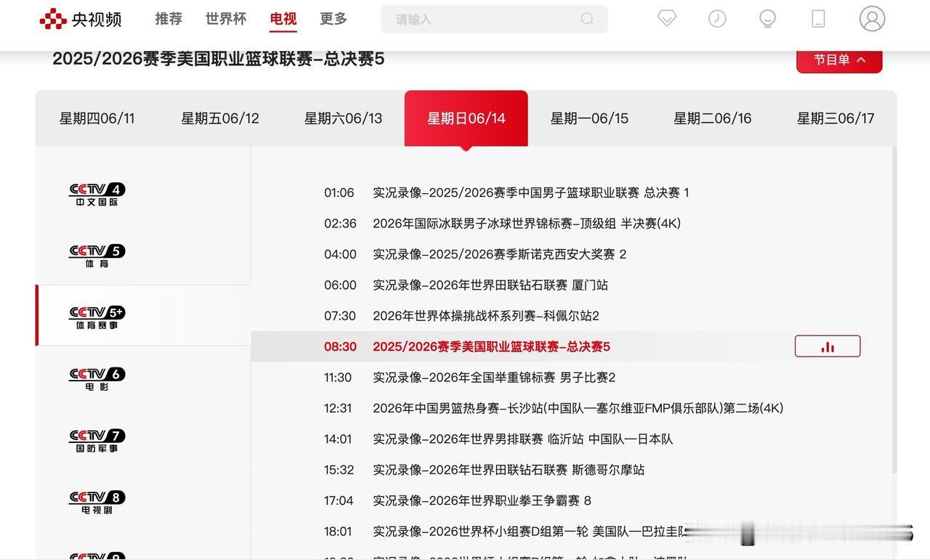This screenshot has height=560, width=930.
Task: Click the page title 总决赛5 heading
Action: [218, 60]
